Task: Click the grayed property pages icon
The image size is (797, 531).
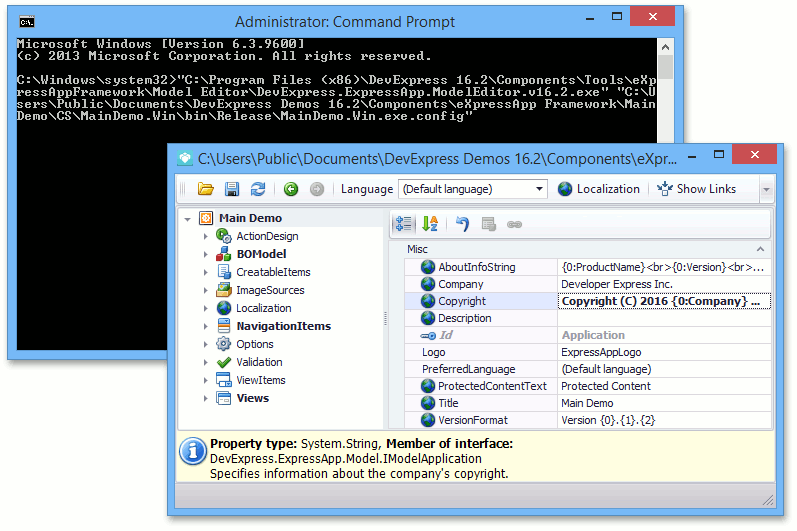Action: 488,224
